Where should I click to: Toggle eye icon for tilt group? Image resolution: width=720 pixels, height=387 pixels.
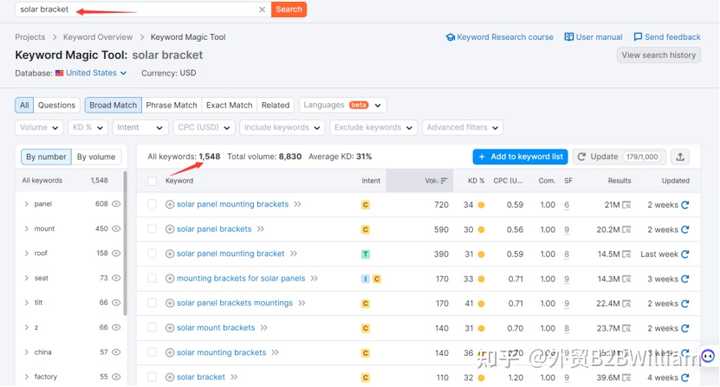[116, 303]
